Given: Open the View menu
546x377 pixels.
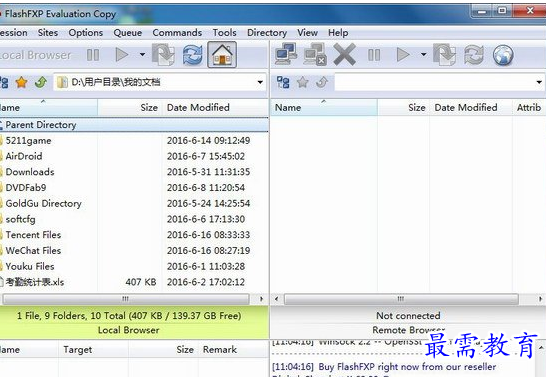Looking at the screenshot, I should tap(307, 33).
